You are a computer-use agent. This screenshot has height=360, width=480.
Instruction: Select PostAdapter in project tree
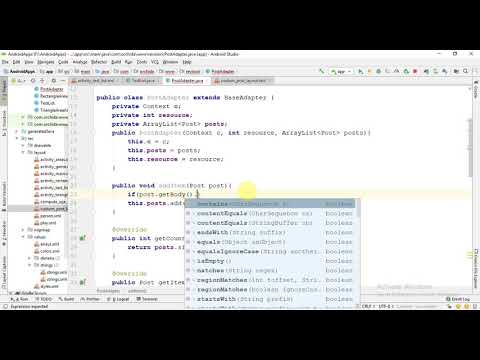(x=49, y=89)
